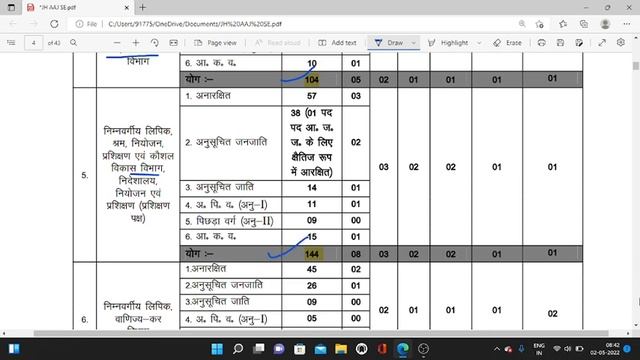The width and height of the screenshot is (640, 360).
Task: Show hidden system tray icons
Action: [x=497, y=349]
